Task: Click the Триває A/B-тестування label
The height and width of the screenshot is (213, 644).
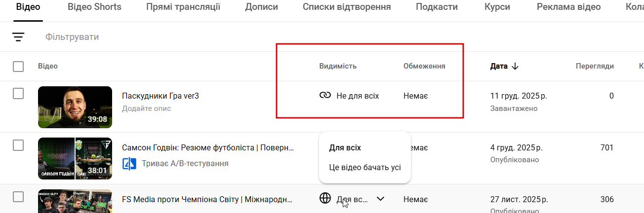Action: 185,163
